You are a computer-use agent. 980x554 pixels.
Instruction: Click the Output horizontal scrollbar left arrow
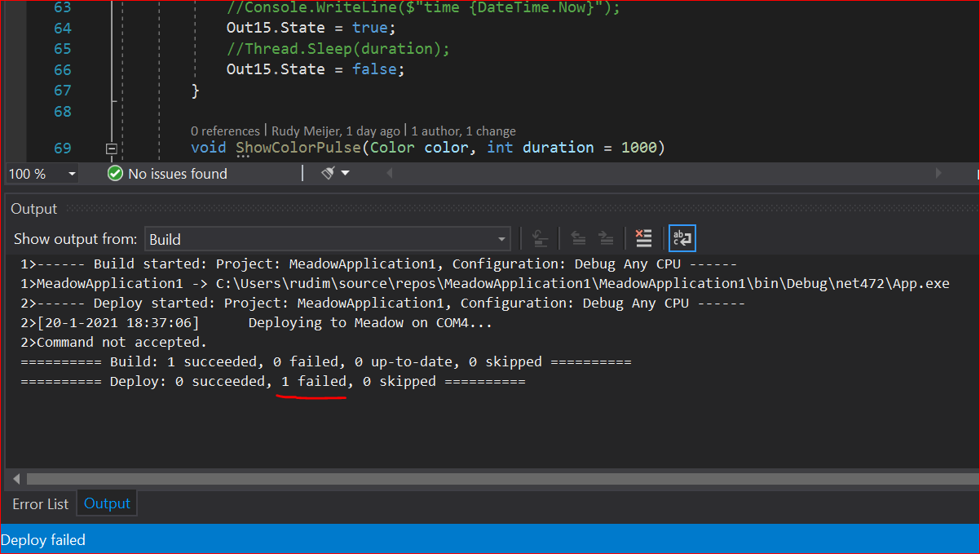[x=15, y=479]
